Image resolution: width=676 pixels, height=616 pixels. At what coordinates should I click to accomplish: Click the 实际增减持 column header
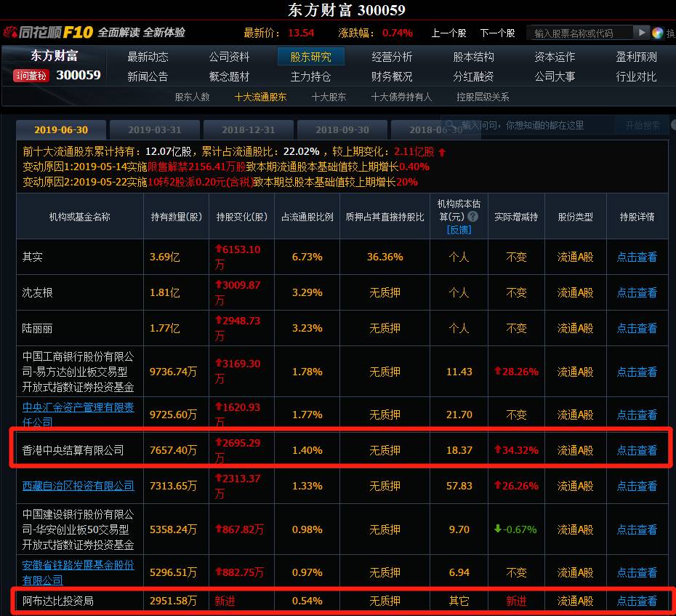pyautogui.click(x=516, y=217)
